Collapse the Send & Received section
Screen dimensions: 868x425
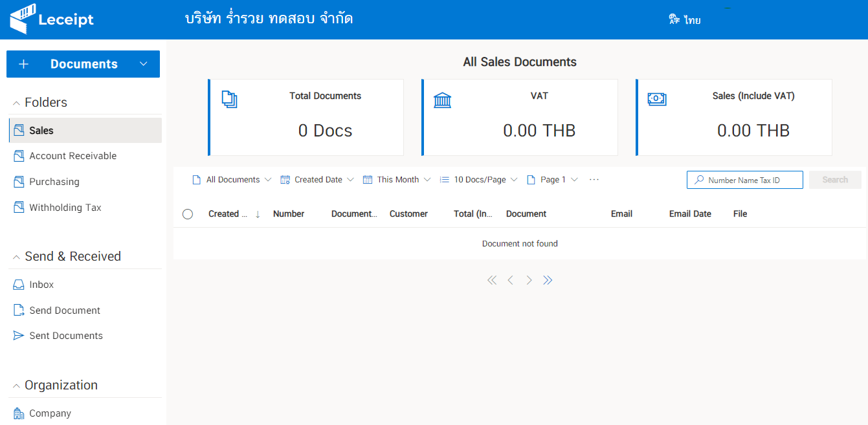(16, 257)
